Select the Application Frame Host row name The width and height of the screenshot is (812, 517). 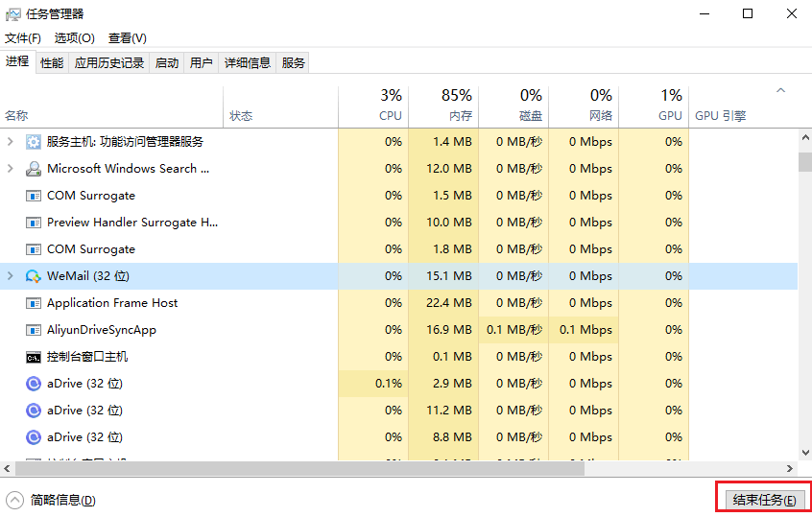[x=112, y=303]
